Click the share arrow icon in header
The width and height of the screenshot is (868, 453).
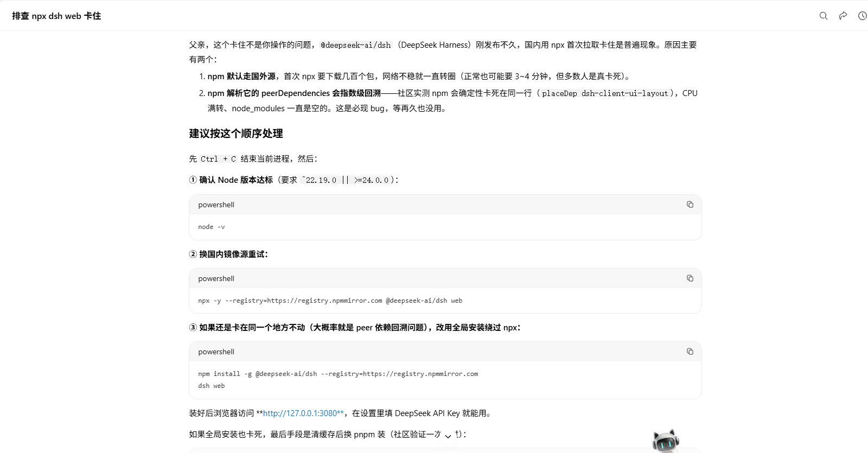pyautogui.click(x=843, y=16)
